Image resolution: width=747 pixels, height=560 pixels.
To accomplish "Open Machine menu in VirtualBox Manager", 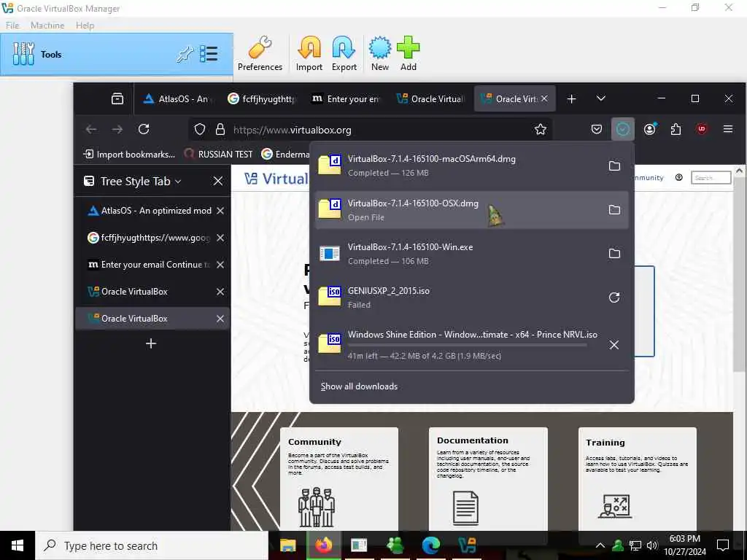I will tap(47, 26).
